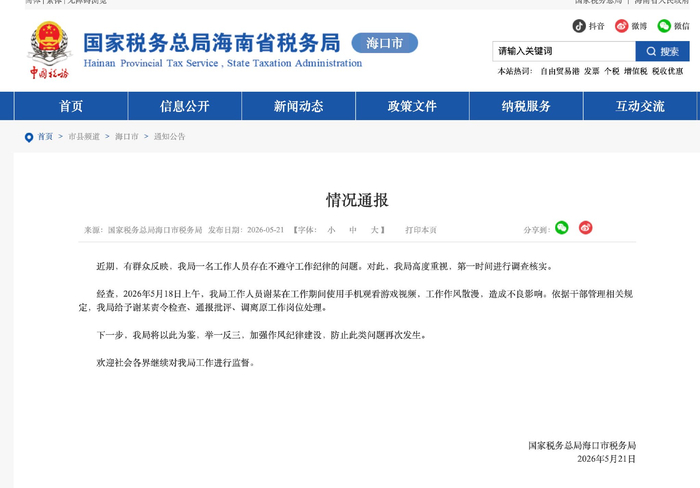
Task: Click the site title 国家税务总局海南省税务局
Action: coord(212,43)
